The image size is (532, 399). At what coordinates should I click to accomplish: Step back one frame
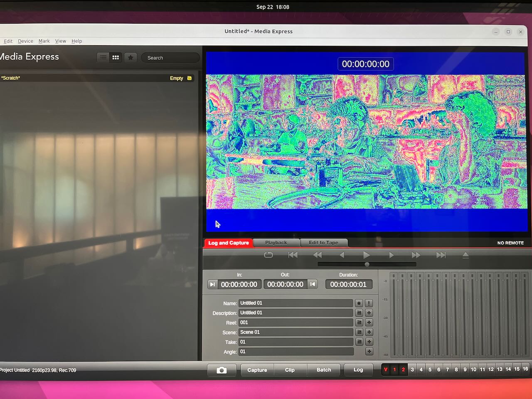[342, 255]
